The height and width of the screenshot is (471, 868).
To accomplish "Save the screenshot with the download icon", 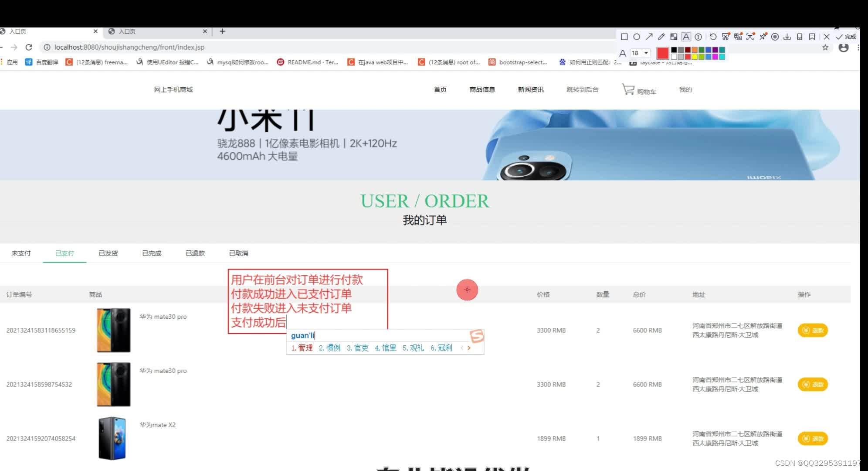I will click(787, 37).
